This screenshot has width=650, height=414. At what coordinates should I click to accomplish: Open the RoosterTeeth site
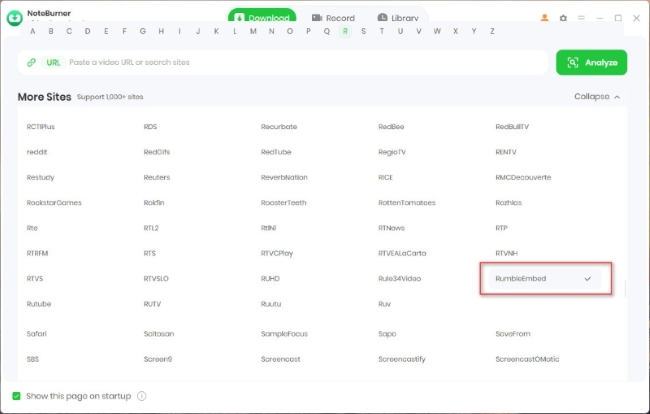(x=284, y=203)
